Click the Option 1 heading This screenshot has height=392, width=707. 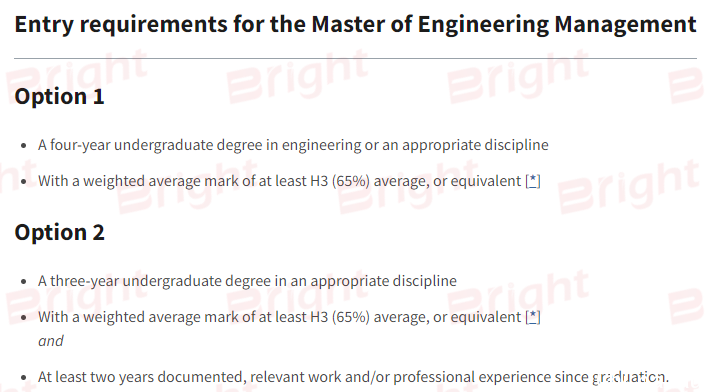pos(60,96)
